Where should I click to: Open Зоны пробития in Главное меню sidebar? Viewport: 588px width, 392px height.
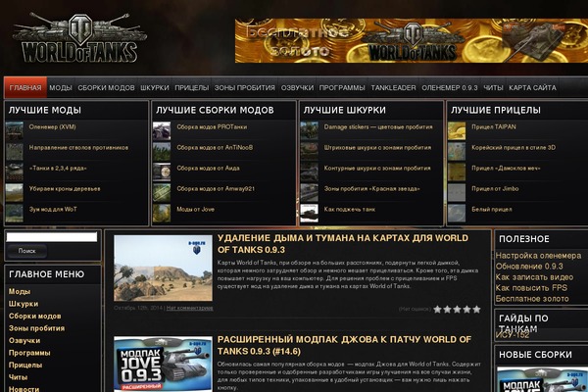pos(37,328)
